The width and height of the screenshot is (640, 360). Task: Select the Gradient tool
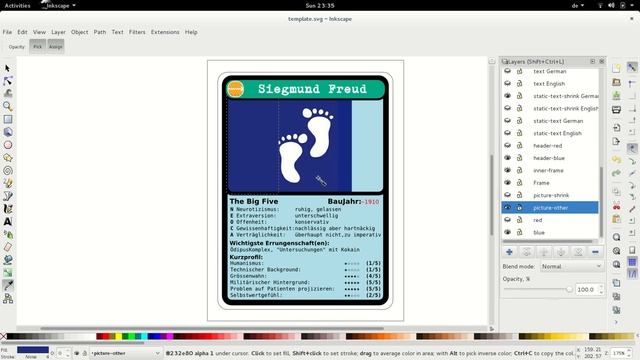[7, 273]
